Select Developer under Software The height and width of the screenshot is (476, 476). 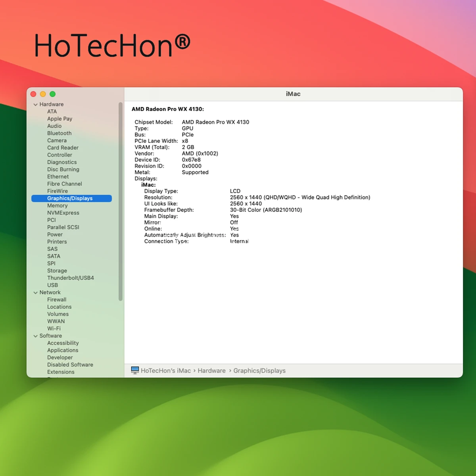point(60,357)
